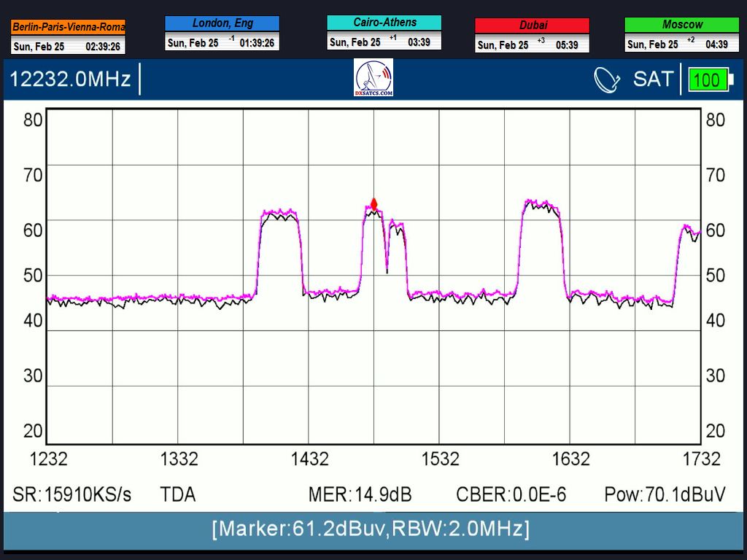747x560 pixels.
Task: Click the CBER:0.0E-6 reading
Action: coord(511,494)
